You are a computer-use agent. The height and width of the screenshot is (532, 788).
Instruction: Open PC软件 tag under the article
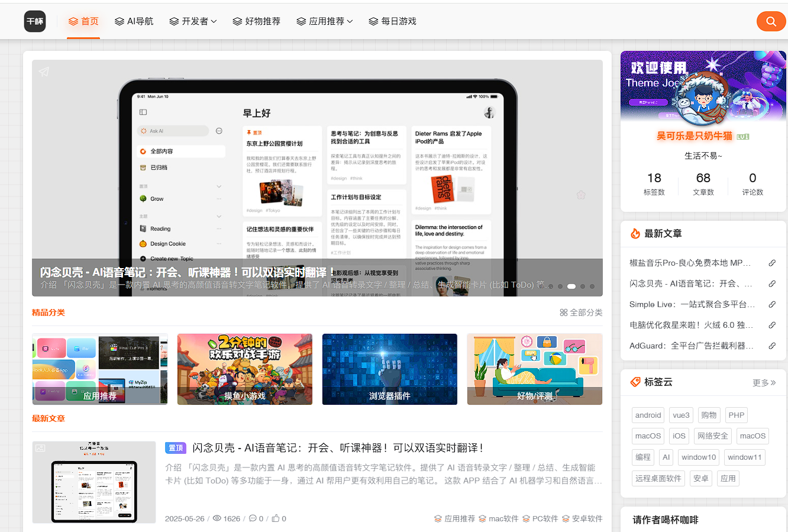(x=540, y=518)
